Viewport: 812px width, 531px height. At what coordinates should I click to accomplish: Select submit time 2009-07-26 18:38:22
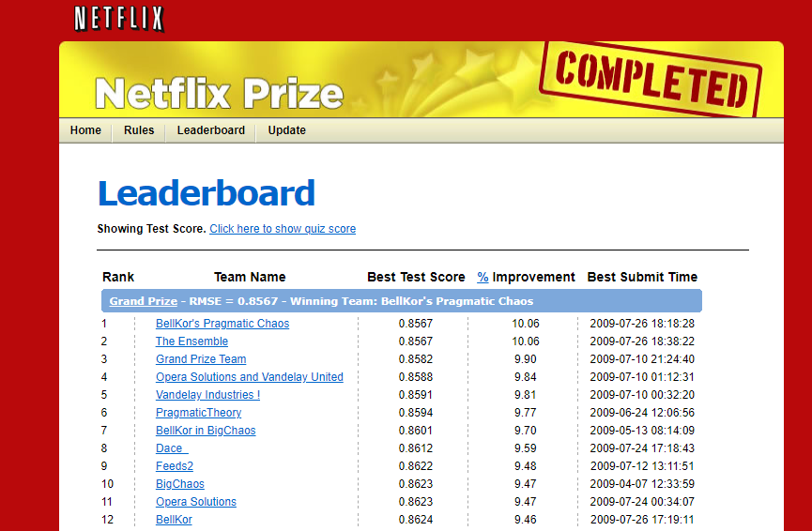point(642,341)
